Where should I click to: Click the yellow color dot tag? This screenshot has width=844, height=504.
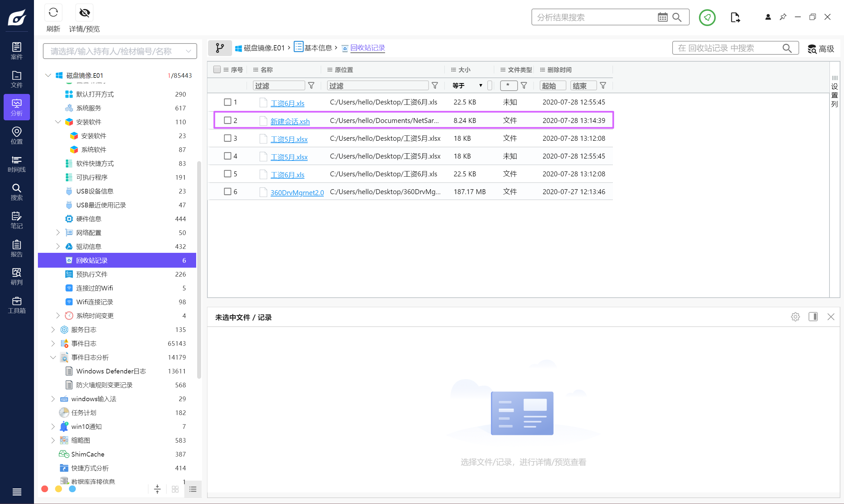click(x=58, y=489)
